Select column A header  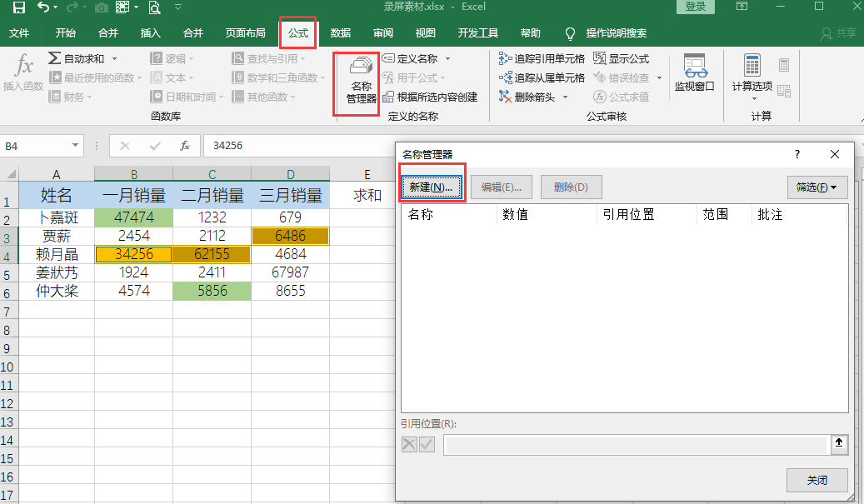56,174
